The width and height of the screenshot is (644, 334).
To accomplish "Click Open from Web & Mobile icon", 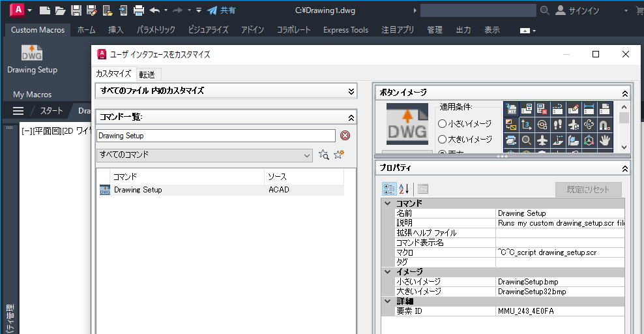I will click(x=107, y=10).
